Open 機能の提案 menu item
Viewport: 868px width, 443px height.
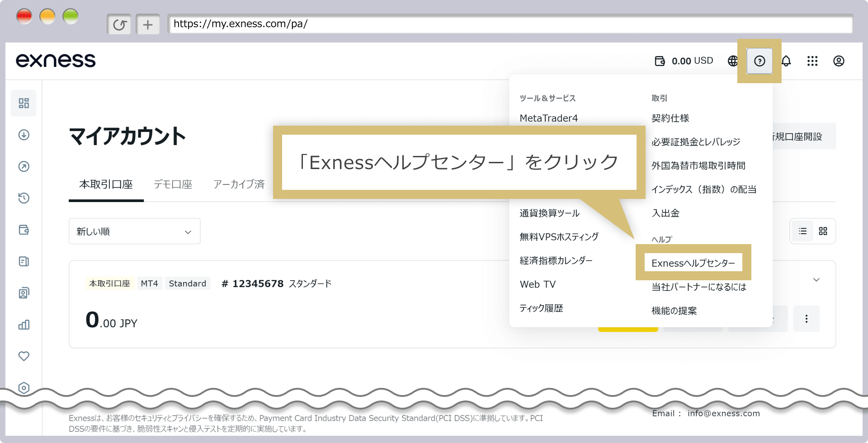coord(674,311)
